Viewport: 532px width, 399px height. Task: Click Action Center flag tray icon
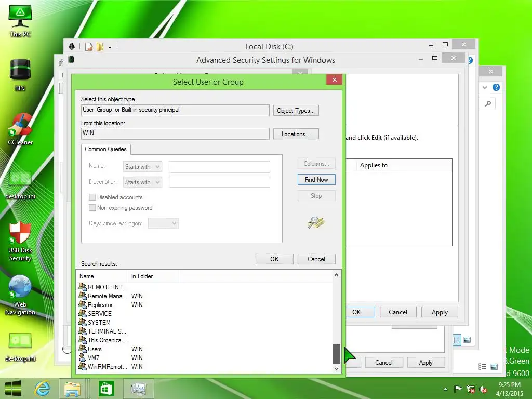pos(458,389)
